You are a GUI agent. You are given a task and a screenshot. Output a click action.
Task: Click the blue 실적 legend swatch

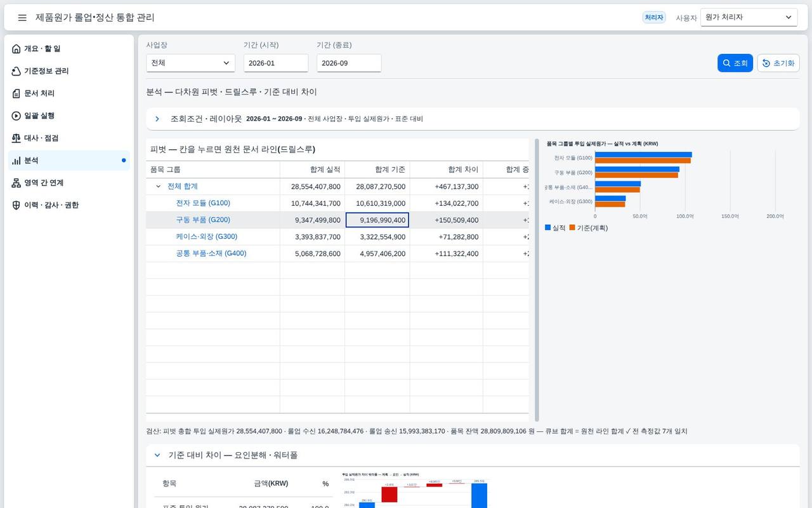click(x=548, y=228)
